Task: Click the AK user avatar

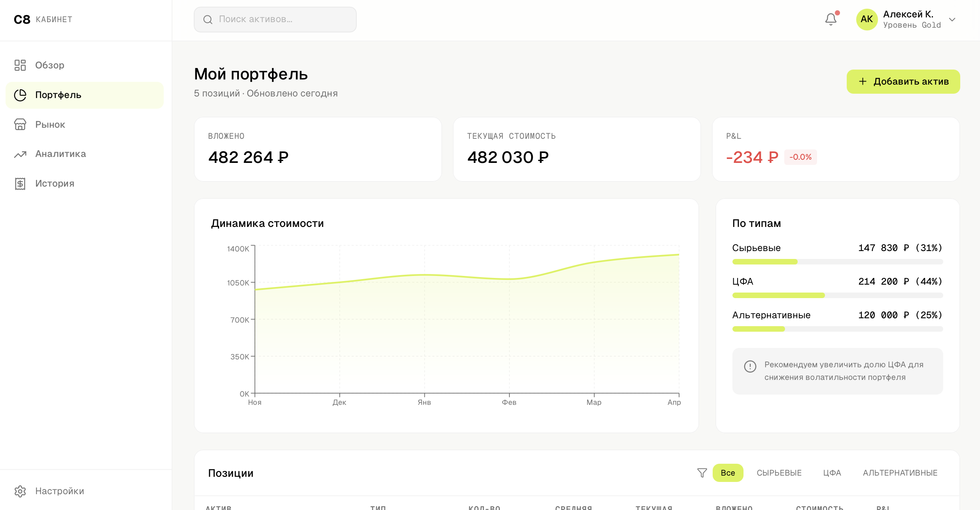Action: tap(866, 19)
